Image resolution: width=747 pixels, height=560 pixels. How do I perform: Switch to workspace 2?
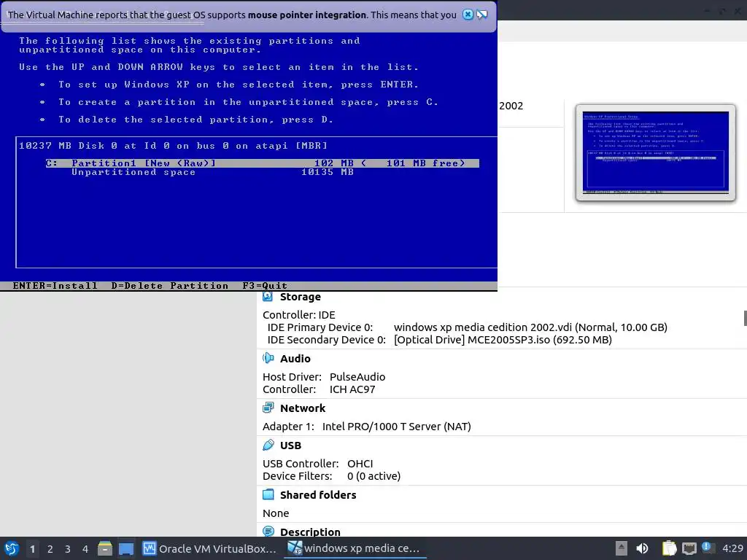click(x=50, y=548)
